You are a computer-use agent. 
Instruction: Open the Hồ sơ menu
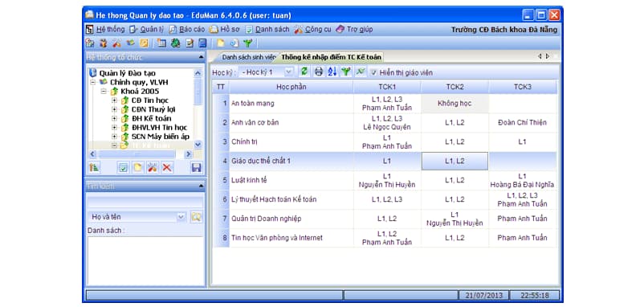coord(226,30)
